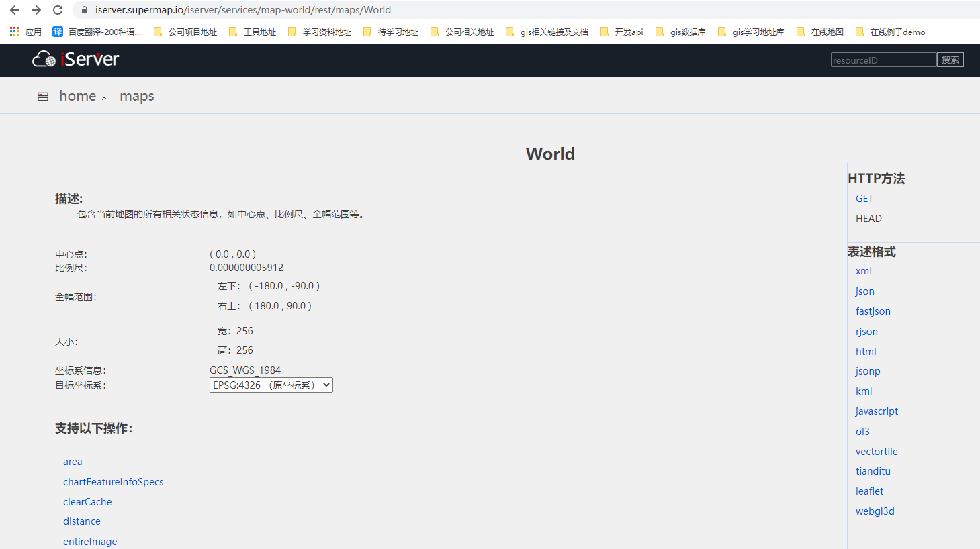Click the 支持以下操作 heading
This screenshot has height=549, width=980.
tap(94, 428)
